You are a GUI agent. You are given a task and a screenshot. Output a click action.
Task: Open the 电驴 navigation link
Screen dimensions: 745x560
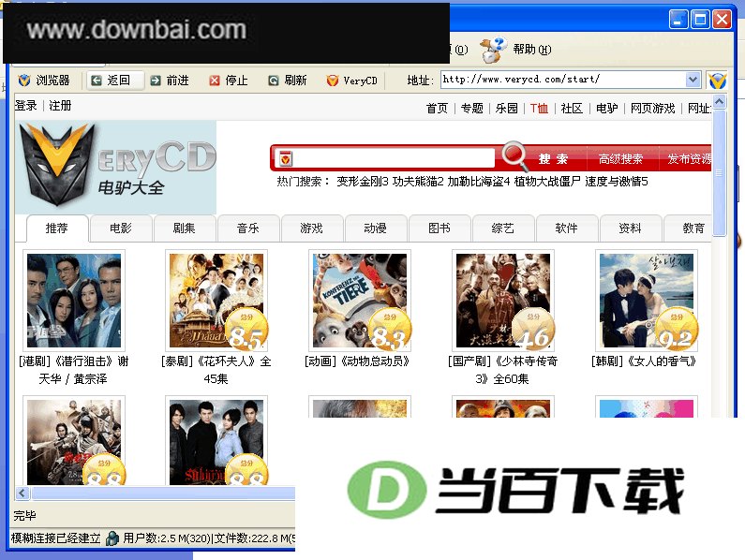[x=606, y=109]
